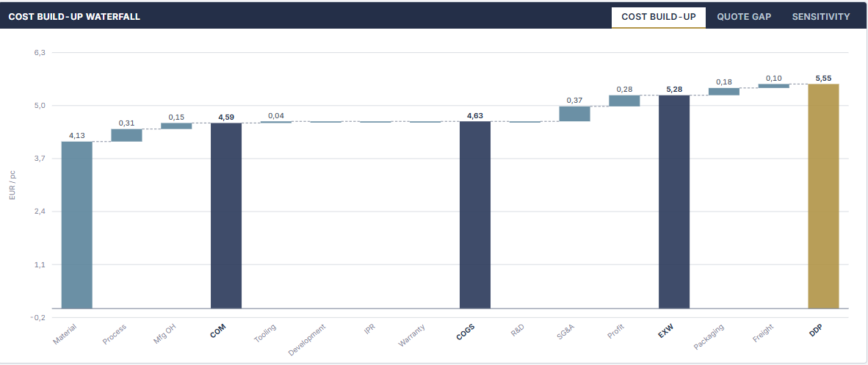Click the COM axis label
This screenshot has height=365, width=868.
pyautogui.click(x=218, y=330)
